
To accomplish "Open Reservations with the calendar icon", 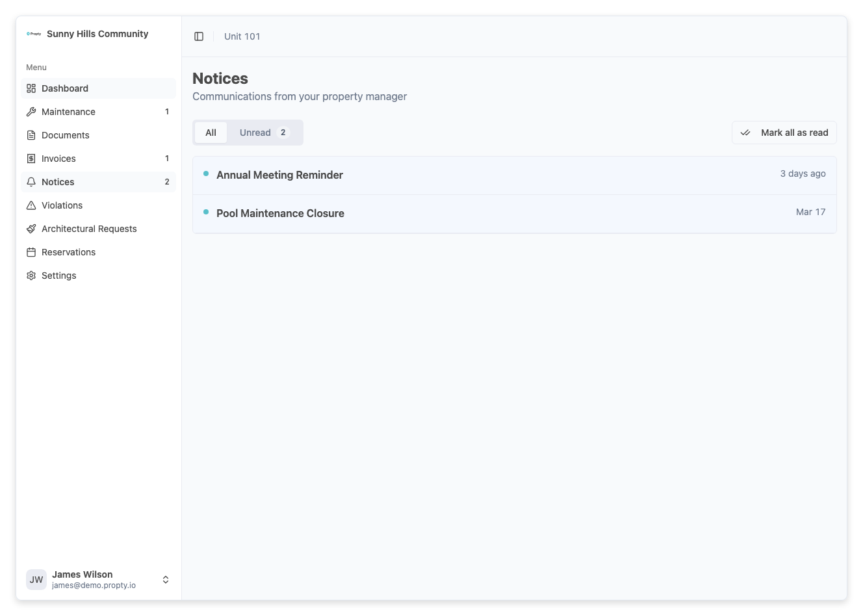I will coord(31,251).
